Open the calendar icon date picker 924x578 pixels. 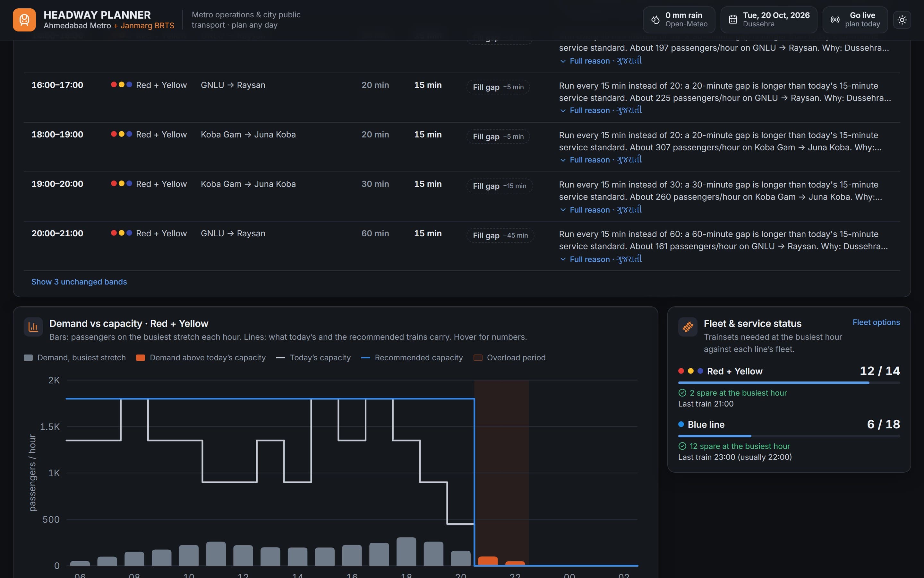(x=733, y=20)
